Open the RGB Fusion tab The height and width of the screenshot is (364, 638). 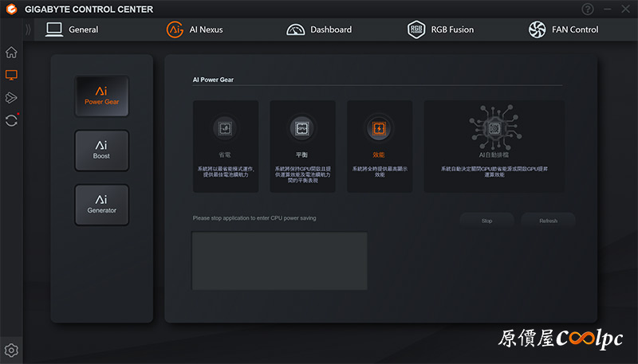click(440, 29)
